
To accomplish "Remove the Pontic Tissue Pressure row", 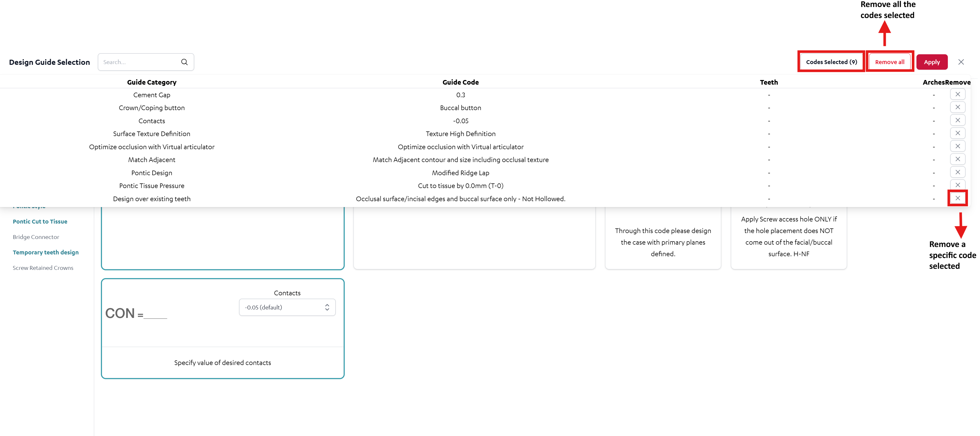I will tap(958, 185).
